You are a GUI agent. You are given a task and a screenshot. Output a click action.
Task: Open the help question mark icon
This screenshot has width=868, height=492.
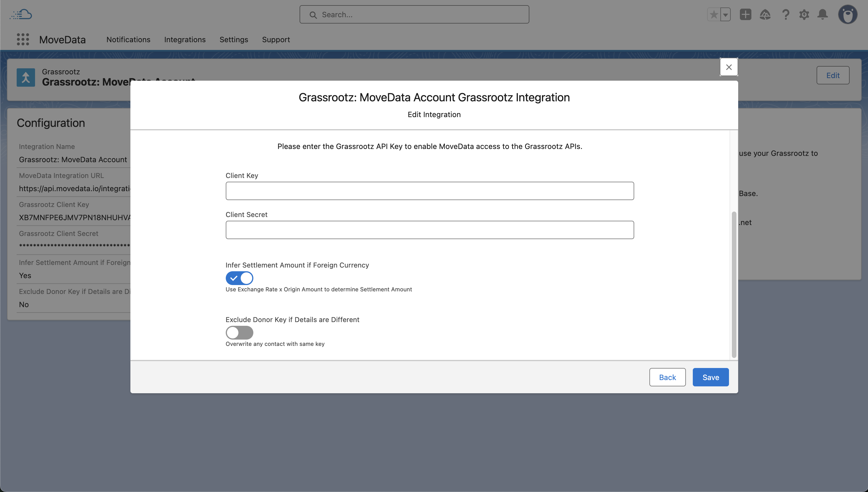(786, 15)
